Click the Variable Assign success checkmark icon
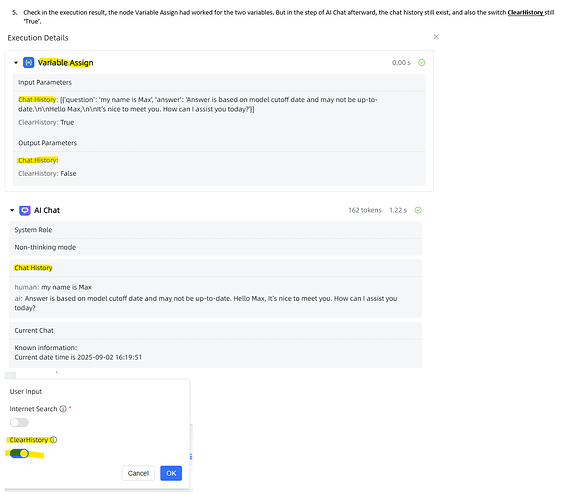Screen dimensions: 568x500 422,63
